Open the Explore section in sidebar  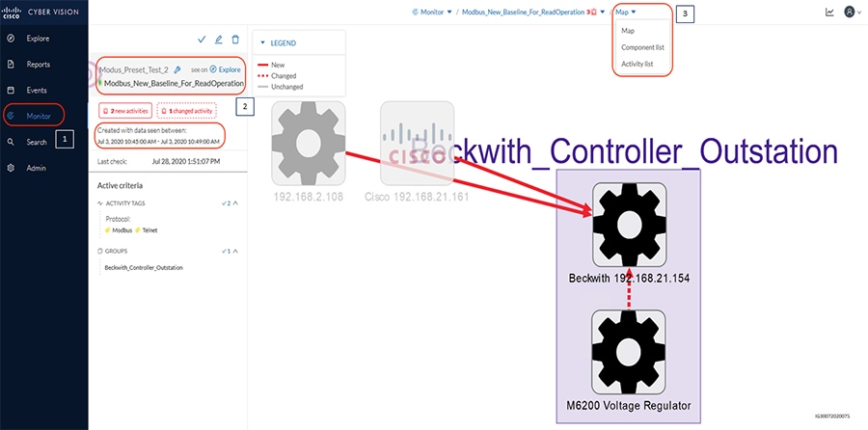click(38, 39)
